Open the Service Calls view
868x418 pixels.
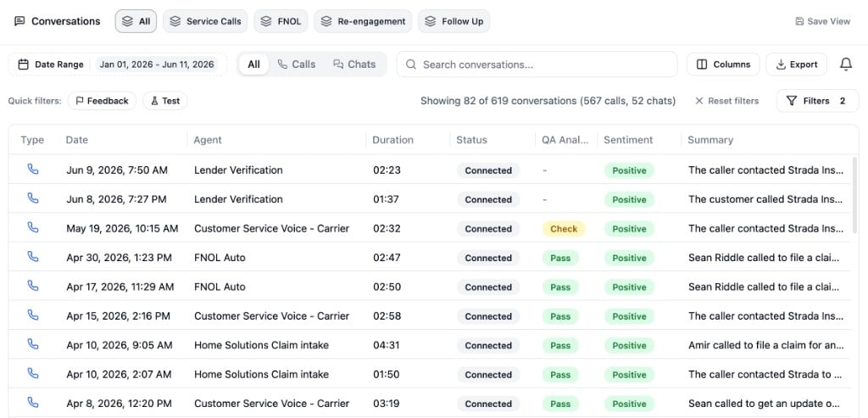click(205, 21)
